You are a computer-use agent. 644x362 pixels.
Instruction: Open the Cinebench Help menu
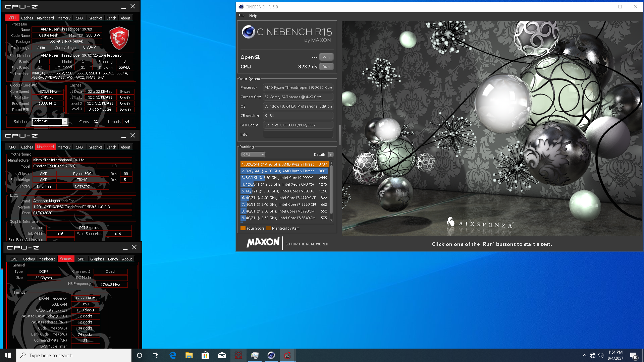pyautogui.click(x=253, y=16)
